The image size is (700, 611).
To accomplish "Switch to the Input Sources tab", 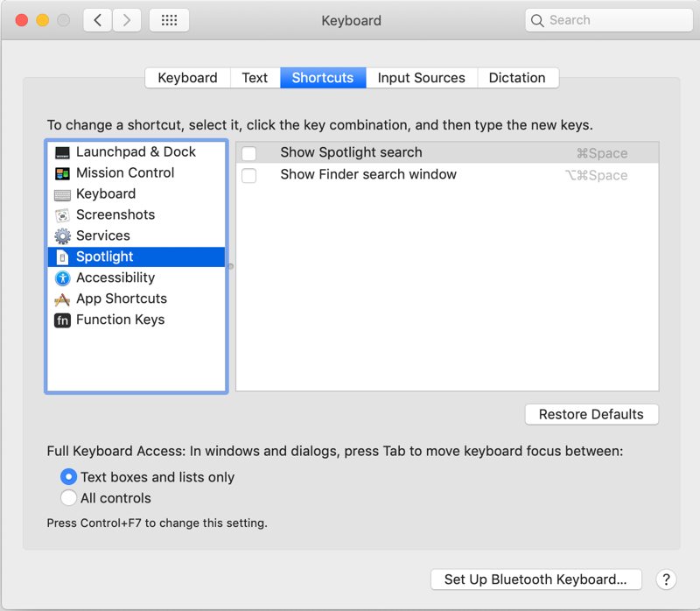I will [421, 78].
